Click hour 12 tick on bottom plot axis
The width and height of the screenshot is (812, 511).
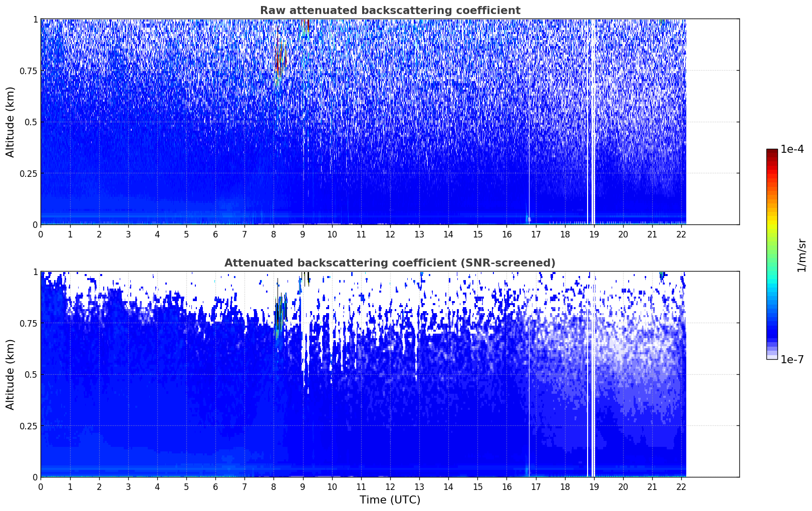click(390, 486)
